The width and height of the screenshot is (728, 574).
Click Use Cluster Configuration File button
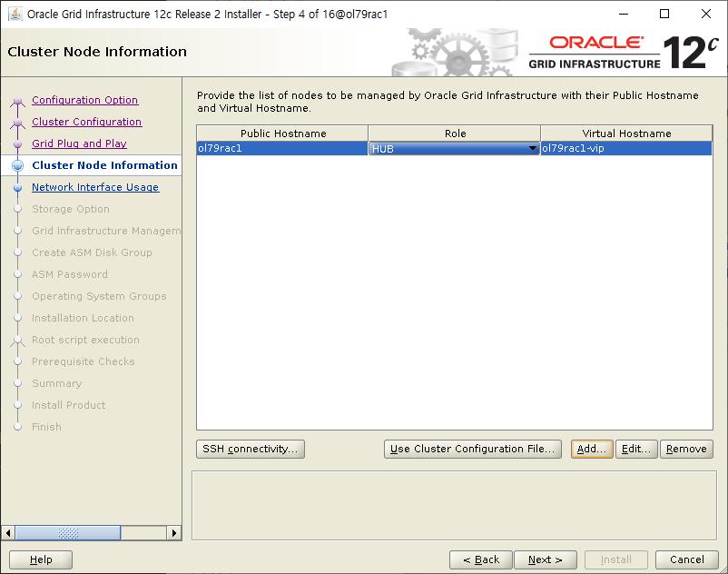point(473,449)
